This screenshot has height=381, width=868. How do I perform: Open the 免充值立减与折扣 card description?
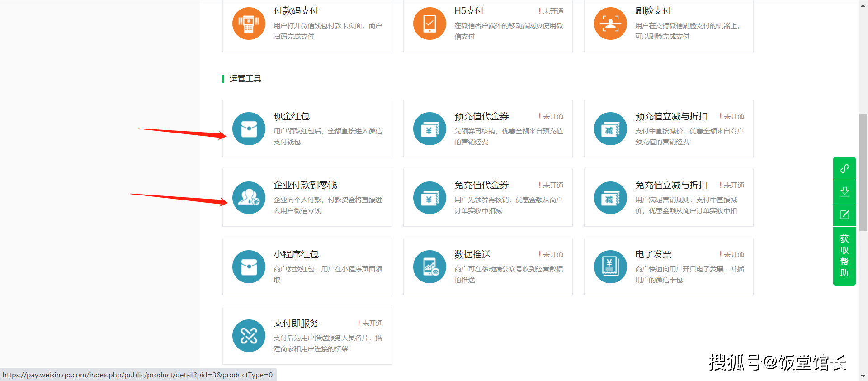tap(686, 205)
